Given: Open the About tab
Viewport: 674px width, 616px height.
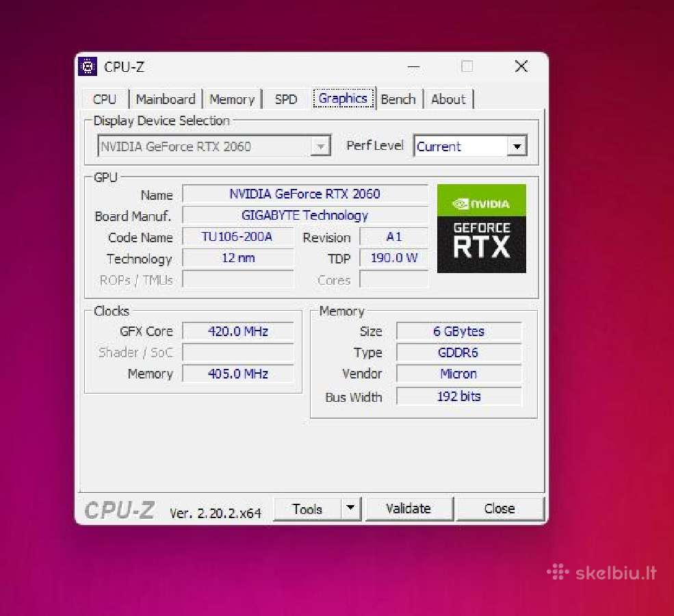Looking at the screenshot, I should [x=448, y=99].
